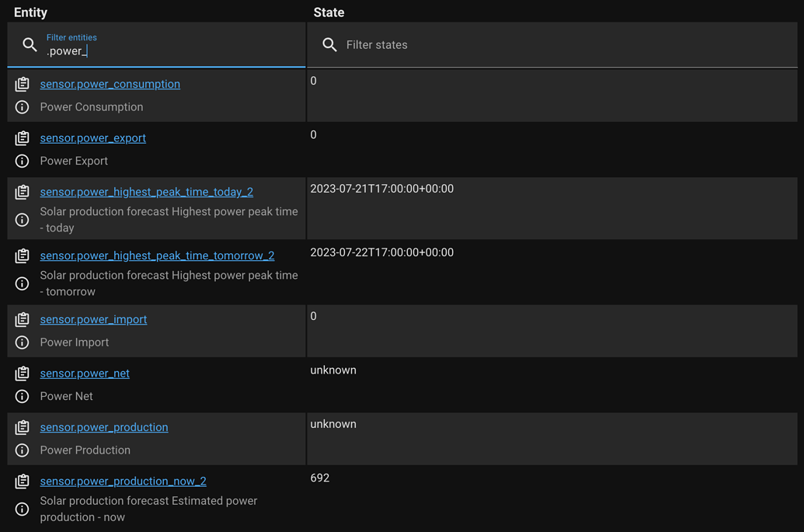804x532 pixels.
Task: Open the sensor.power_highest_peak_time_tomorrow_2 entity link
Action: tap(157, 256)
